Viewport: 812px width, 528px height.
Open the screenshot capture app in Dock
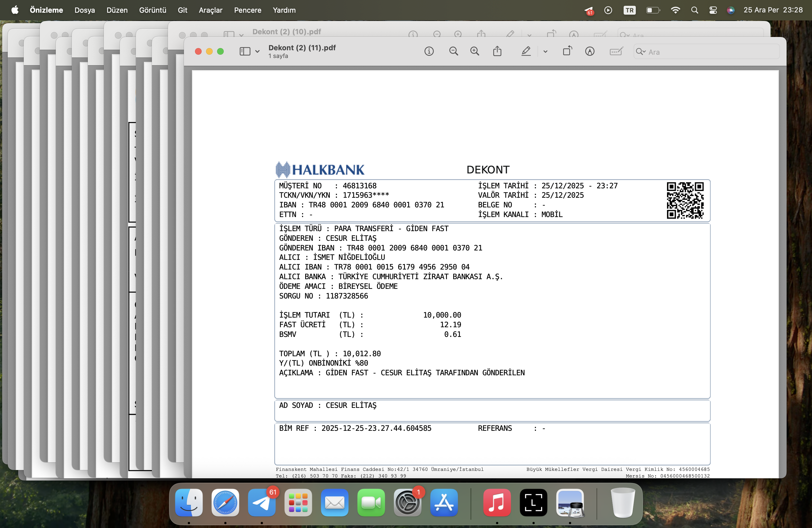tap(534, 502)
